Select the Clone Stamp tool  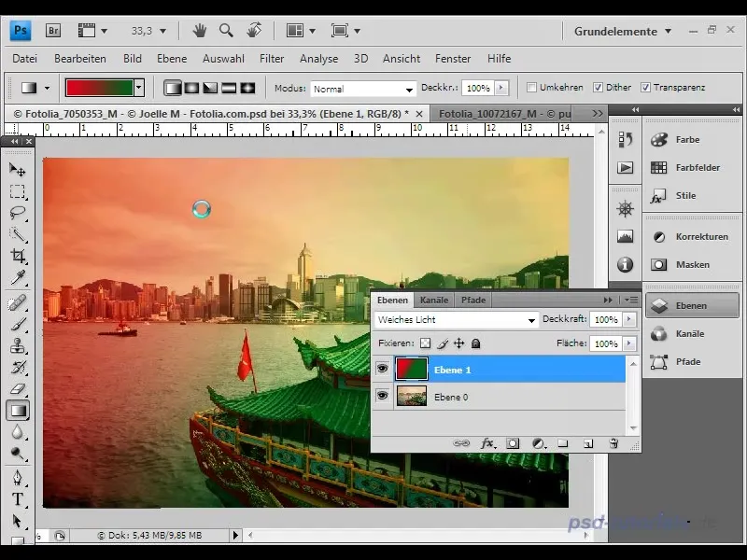pos(18,345)
